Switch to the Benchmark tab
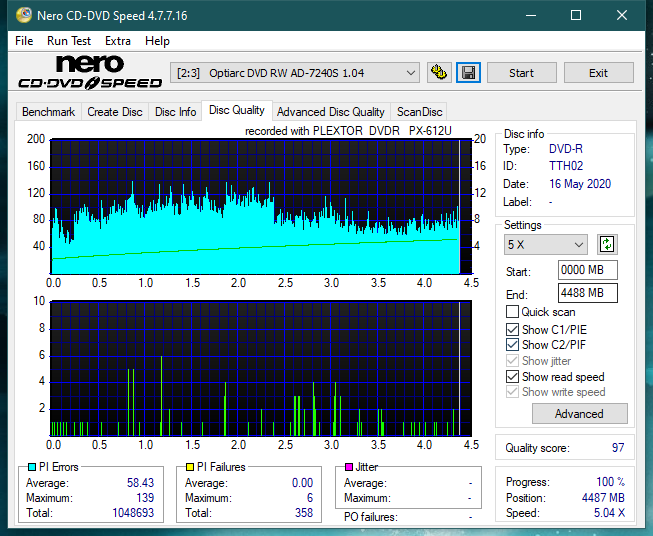 [x=49, y=112]
